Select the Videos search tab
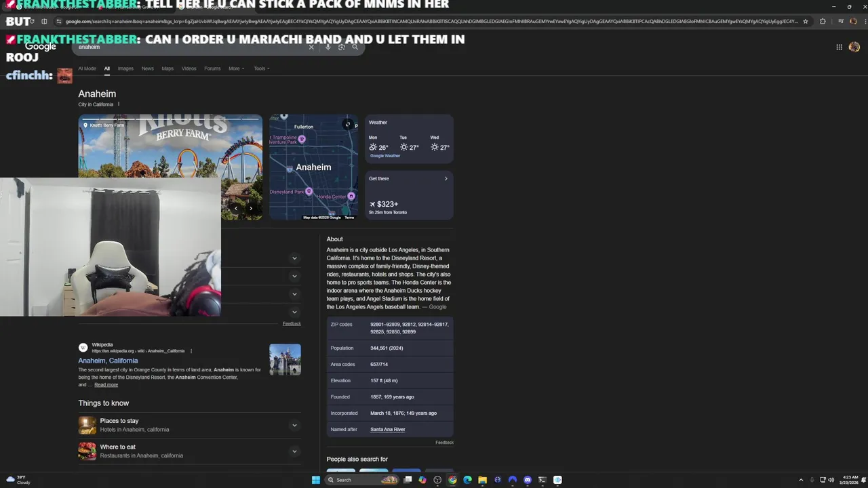This screenshot has height=488, width=868. click(x=189, y=68)
